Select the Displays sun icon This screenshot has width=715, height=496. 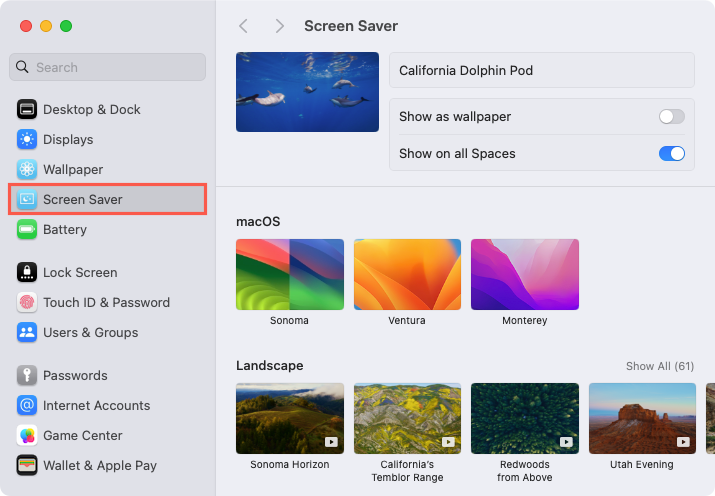coord(27,140)
